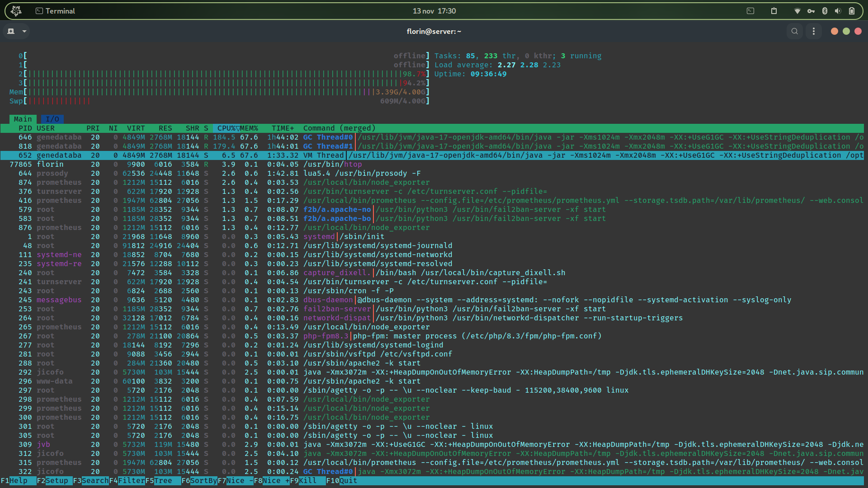868x488 pixels.
Task: Click F10 Quit in function bar
Action: (x=342, y=481)
